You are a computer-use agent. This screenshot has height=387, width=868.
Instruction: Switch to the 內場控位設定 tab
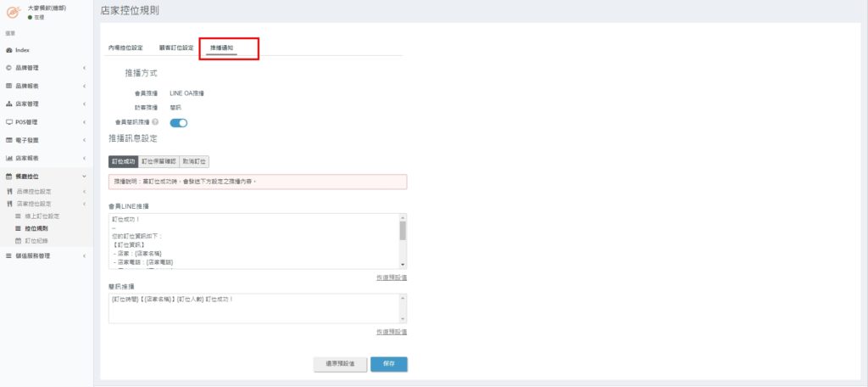click(x=125, y=48)
